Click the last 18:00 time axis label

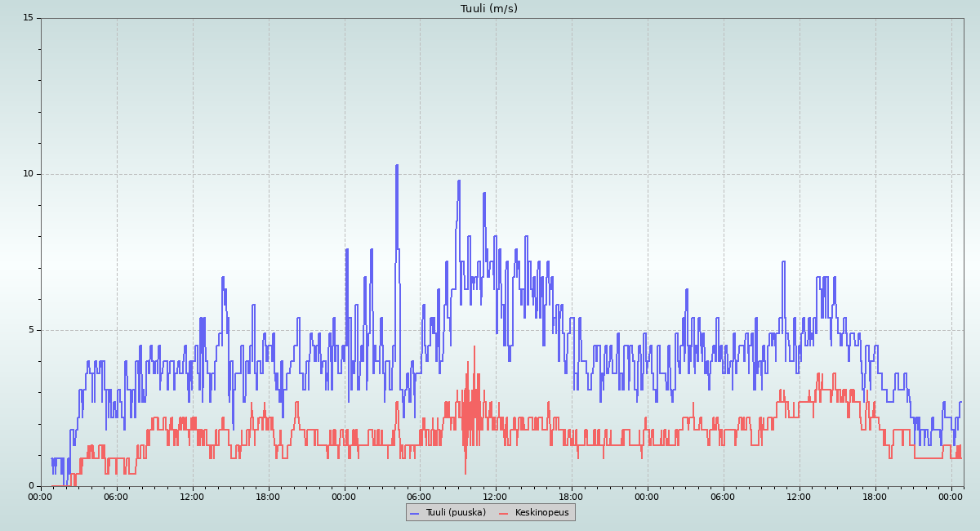coord(875,497)
